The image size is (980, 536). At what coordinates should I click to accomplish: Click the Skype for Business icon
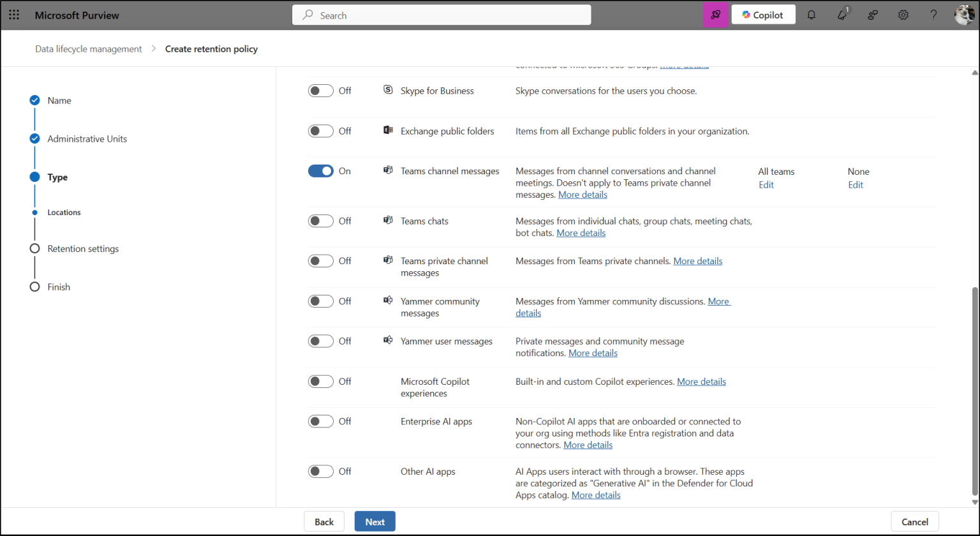point(388,91)
